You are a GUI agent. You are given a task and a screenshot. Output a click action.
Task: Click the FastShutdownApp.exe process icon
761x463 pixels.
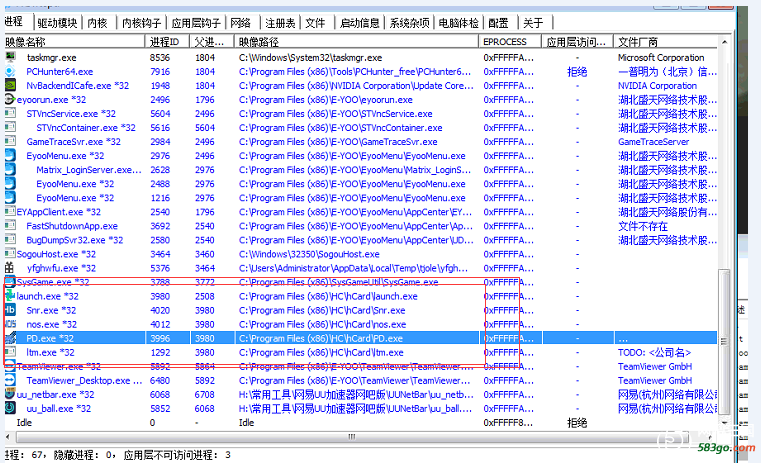pyautogui.click(x=10, y=226)
